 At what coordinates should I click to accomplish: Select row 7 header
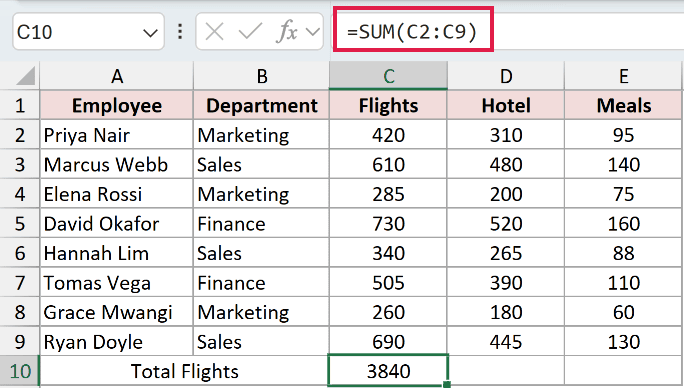coord(20,283)
